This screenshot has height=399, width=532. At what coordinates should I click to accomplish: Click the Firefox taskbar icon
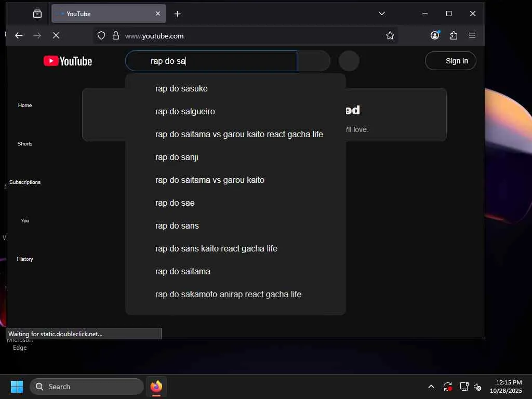pos(156,387)
